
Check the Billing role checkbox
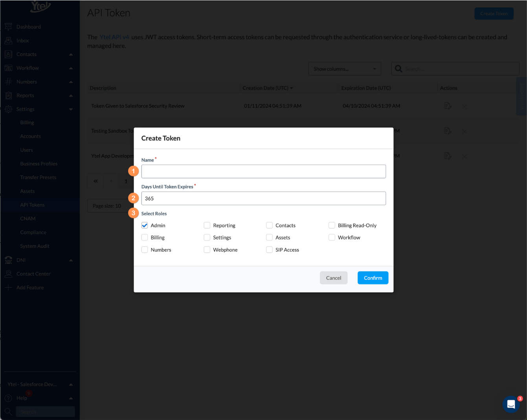coord(145,237)
